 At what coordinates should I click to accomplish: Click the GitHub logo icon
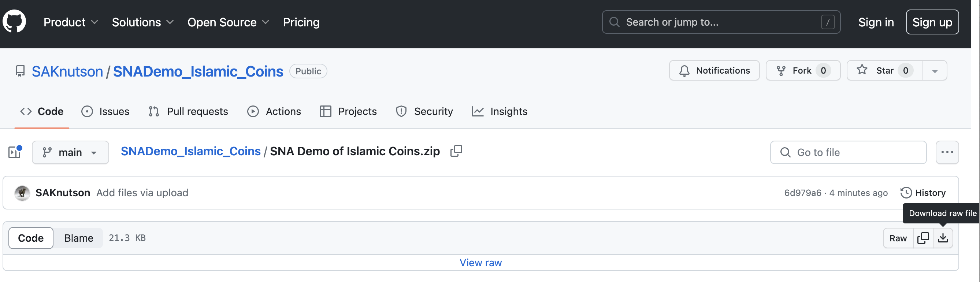click(x=14, y=21)
